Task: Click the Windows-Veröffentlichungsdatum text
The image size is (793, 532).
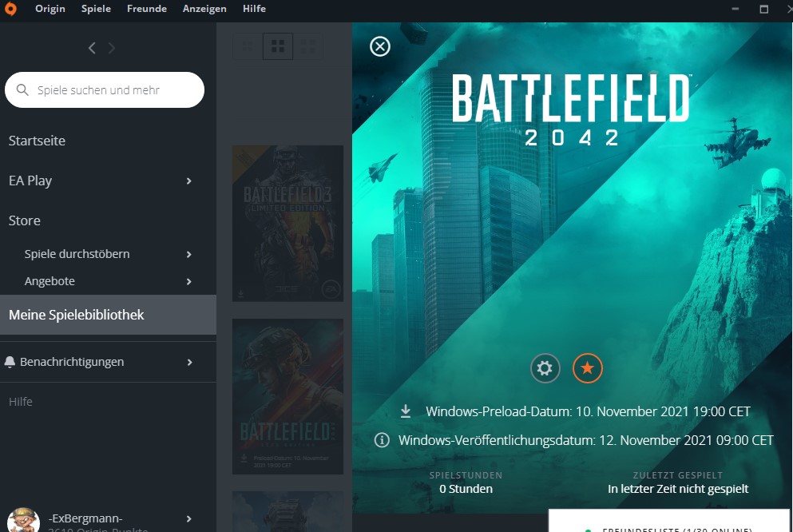Action: (585, 440)
